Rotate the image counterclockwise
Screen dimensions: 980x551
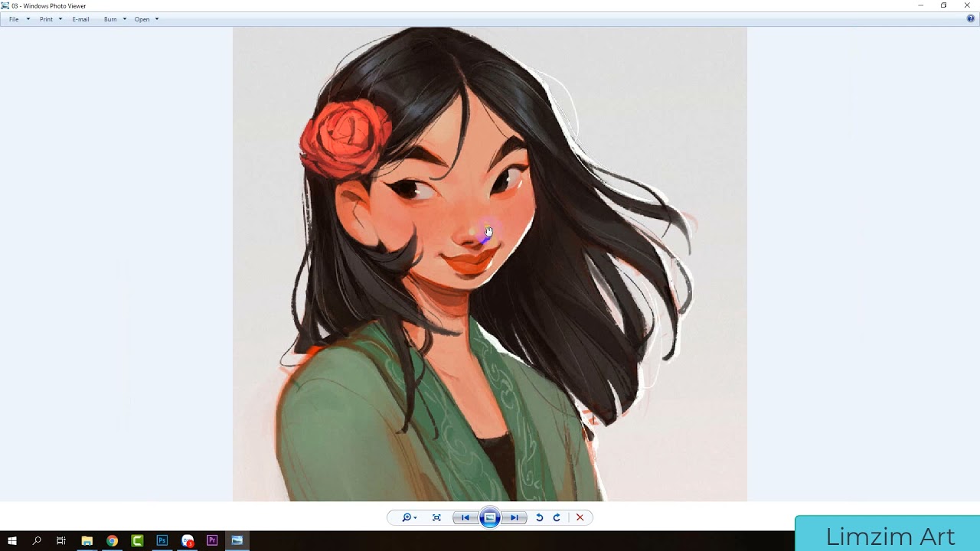[x=539, y=518]
